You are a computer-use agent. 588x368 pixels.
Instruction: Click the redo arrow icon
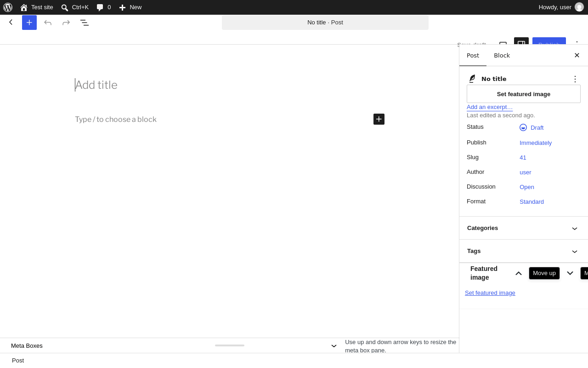pyautogui.click(x=66, y=23)
